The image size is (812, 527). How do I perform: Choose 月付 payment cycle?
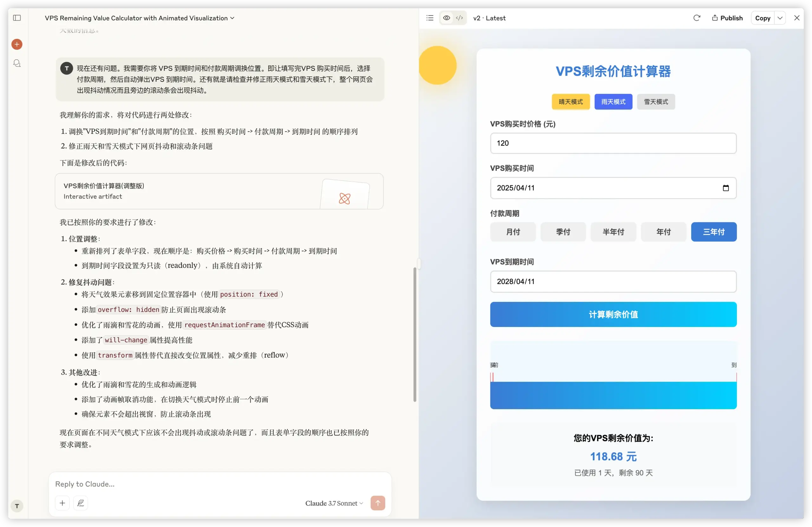pos(513,232)
